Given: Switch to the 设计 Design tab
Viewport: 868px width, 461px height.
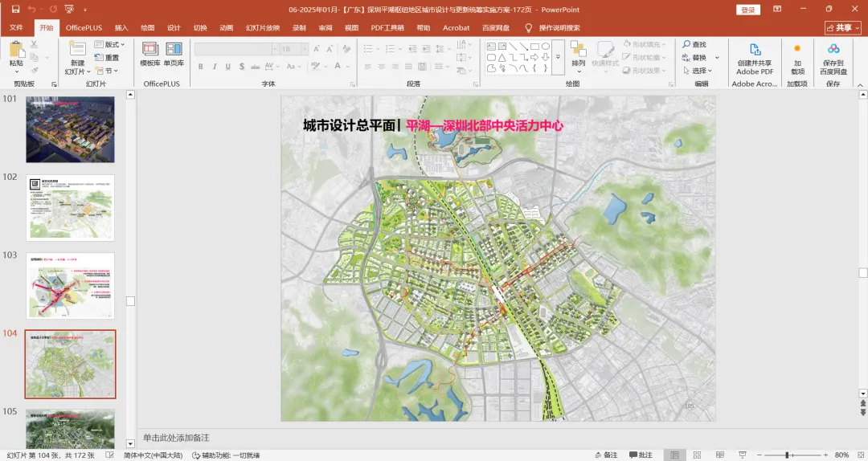Looking at the screenshot, I should 174,27.
